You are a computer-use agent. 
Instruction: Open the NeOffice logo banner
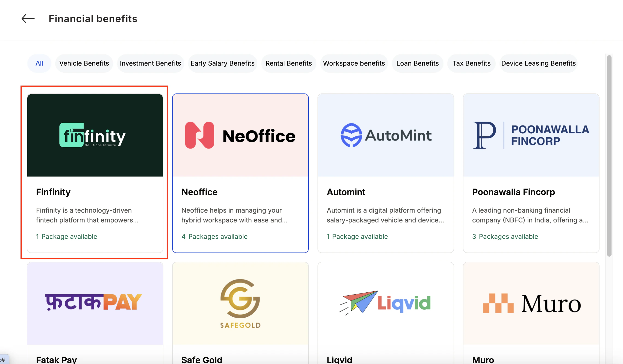pyautogui.click(x=240, y=135)
